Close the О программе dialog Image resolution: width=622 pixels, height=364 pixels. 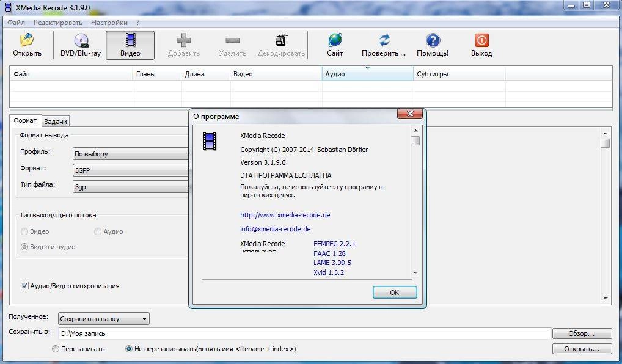(410, 114)
